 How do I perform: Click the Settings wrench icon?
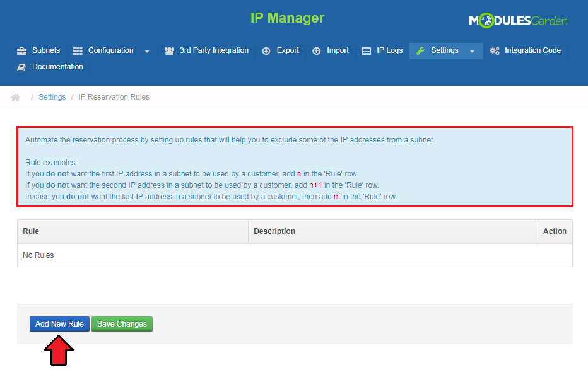(x=420, y=50)
